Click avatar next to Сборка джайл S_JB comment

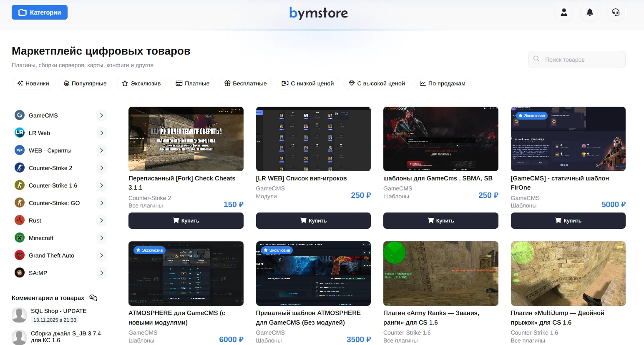click(19, 337)
